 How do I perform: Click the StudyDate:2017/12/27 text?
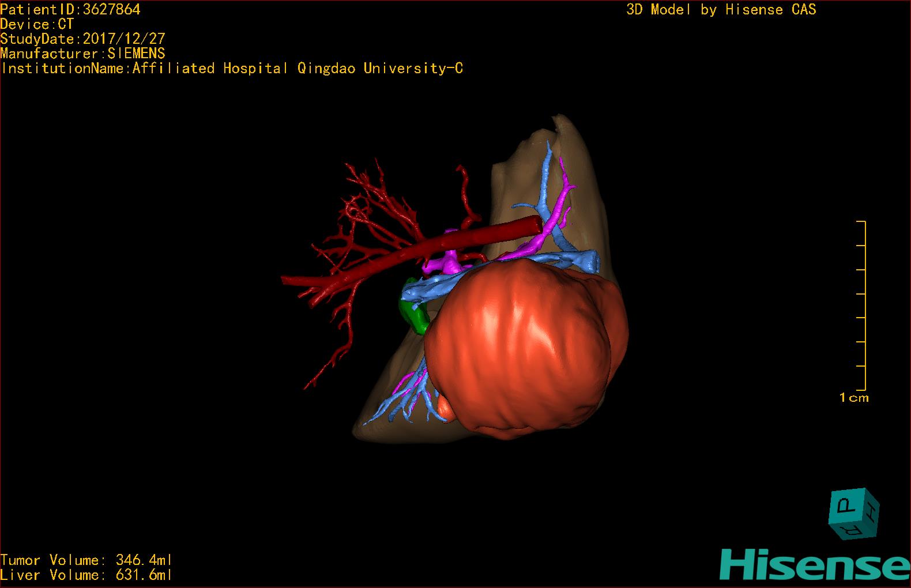tap(83, 39)
